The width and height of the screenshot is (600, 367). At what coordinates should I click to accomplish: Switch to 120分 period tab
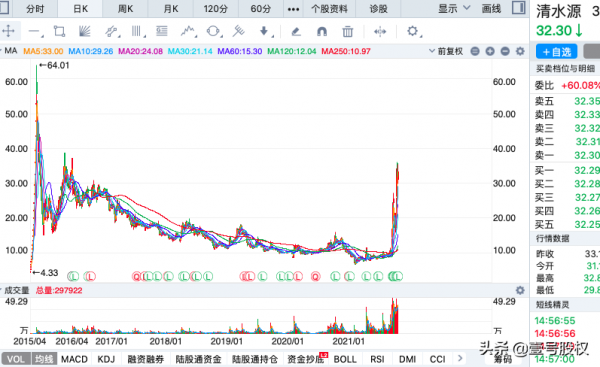216,9
